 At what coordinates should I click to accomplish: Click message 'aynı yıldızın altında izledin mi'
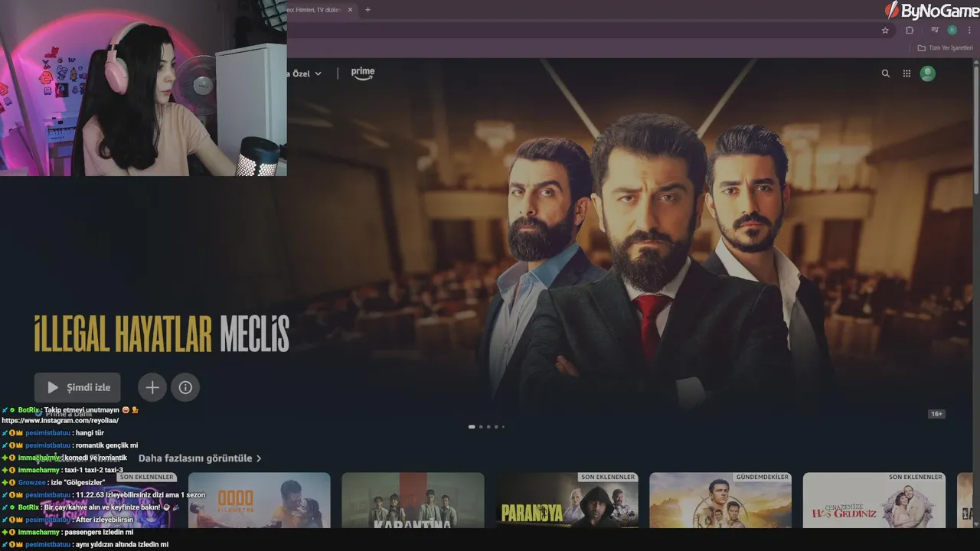coord(85,545)
